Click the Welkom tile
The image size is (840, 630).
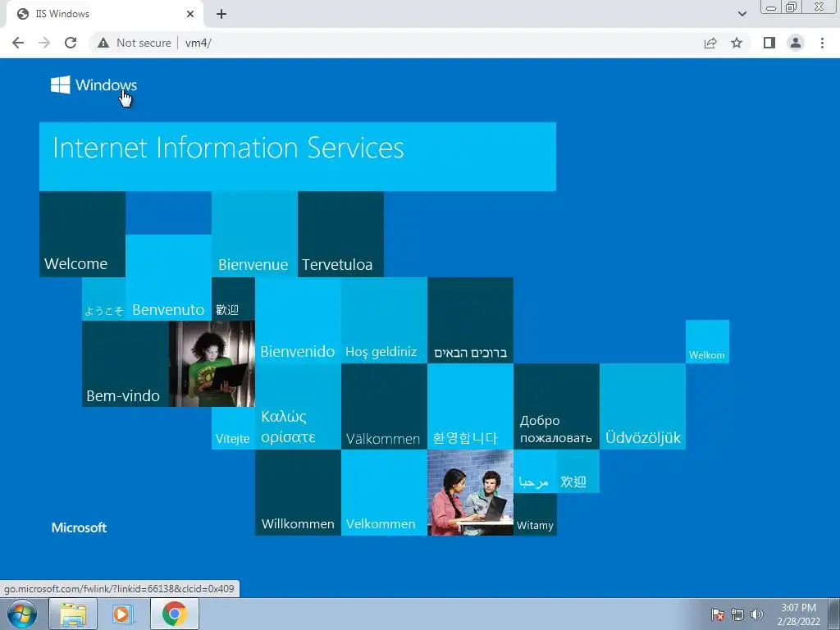(707, 342)
